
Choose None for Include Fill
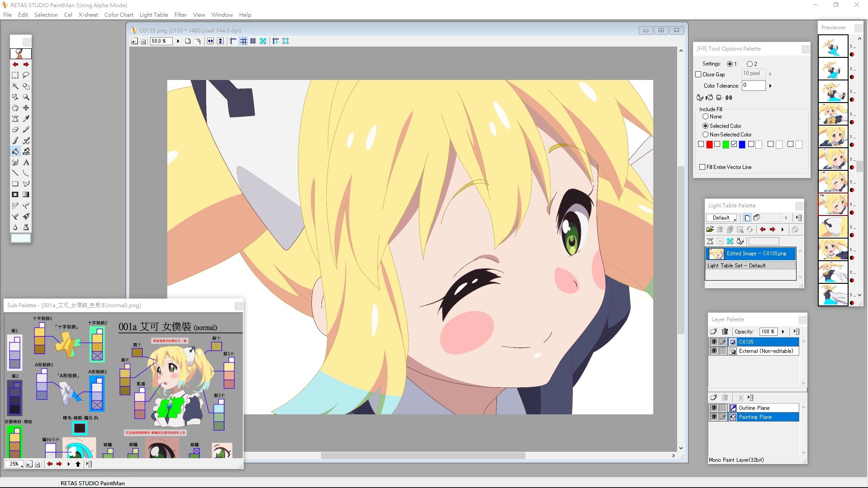click(x=705, y=117)
